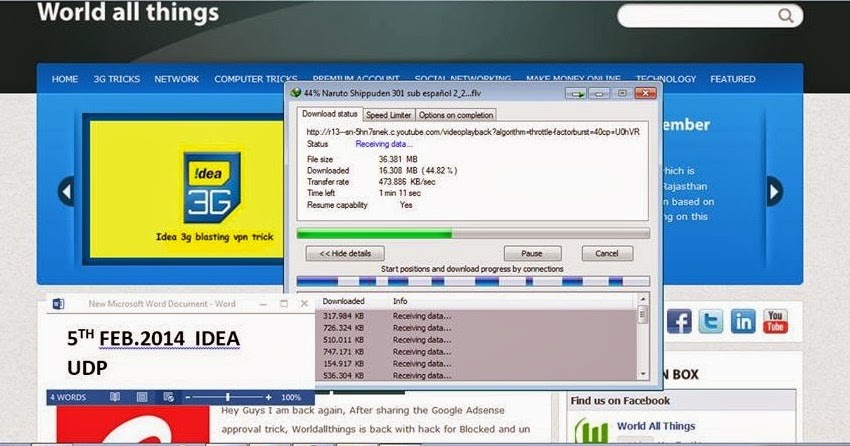Click the green arrow button in download title bar
Viewport: 850px width, 446px height.
click(x=575, y=94)
